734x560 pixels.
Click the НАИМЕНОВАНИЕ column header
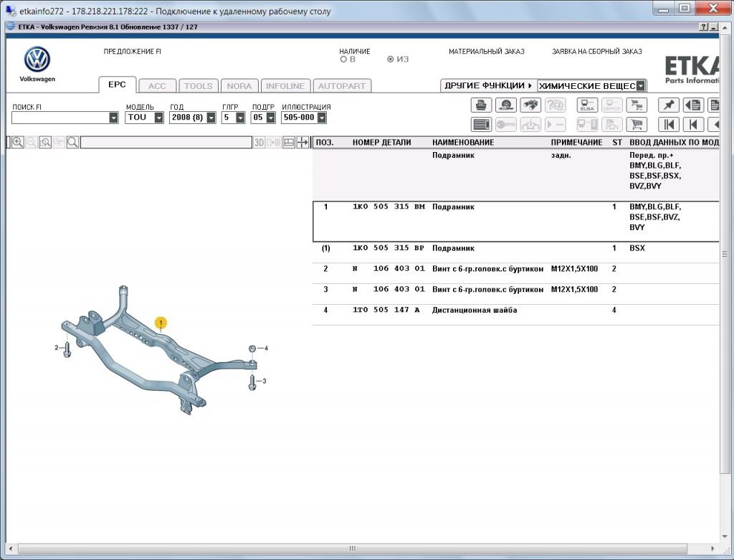(x=463, y=143)
